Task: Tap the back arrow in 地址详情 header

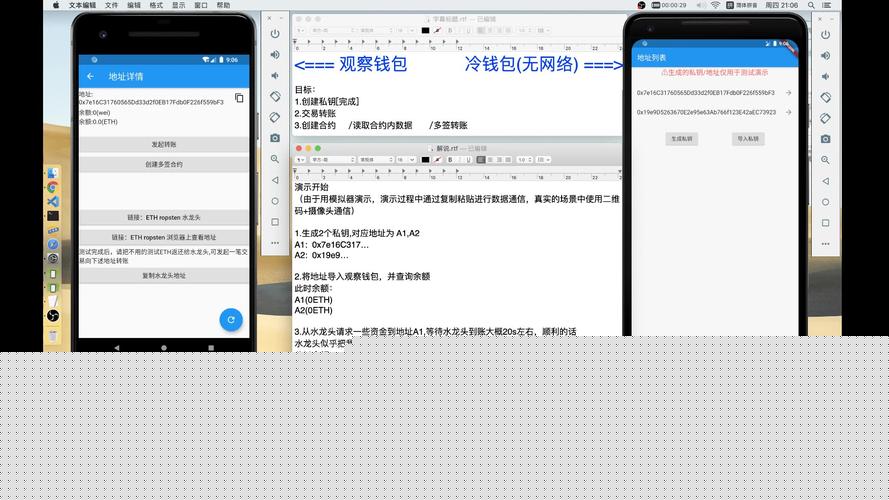Action: (x=90, y=76)
